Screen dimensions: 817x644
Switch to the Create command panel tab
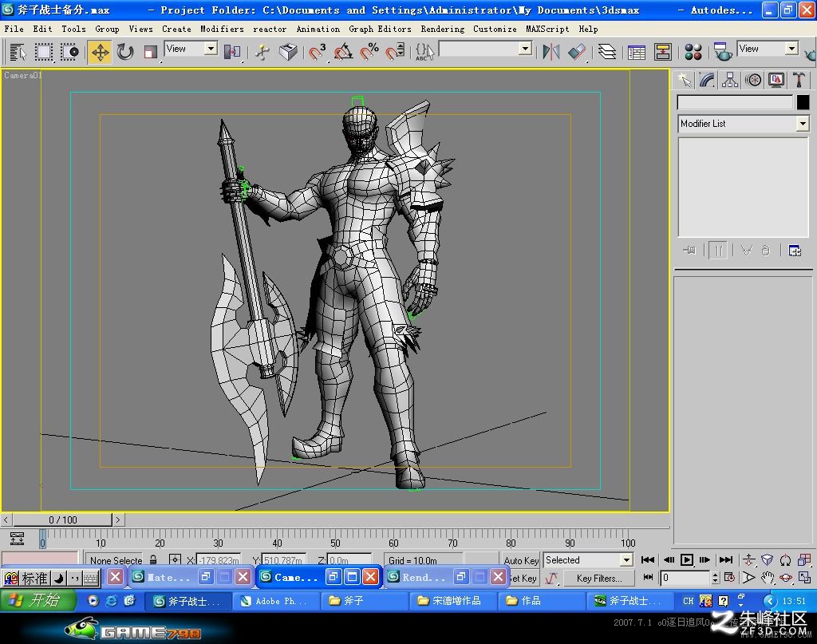[x=684, y=81]
